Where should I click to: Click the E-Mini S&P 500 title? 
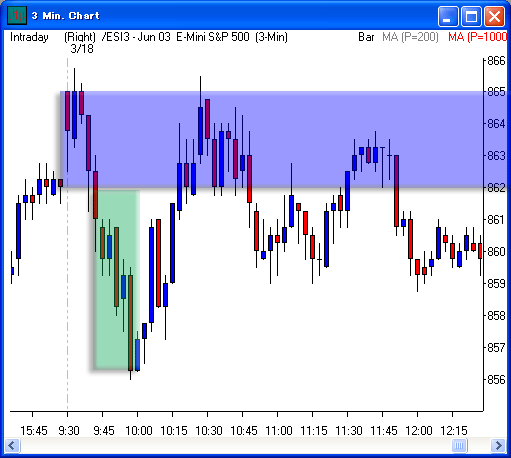[x=213, y=37]
